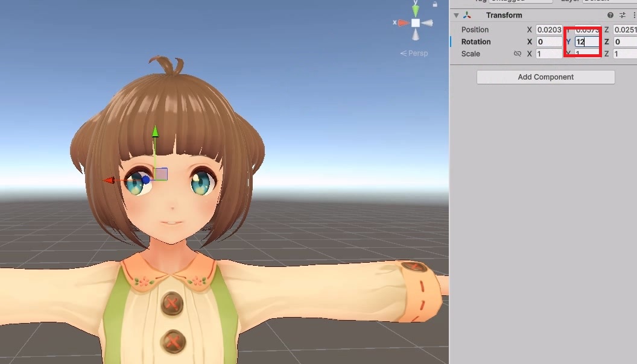Click the Rotation label in Transform

(x=476, y=42)
